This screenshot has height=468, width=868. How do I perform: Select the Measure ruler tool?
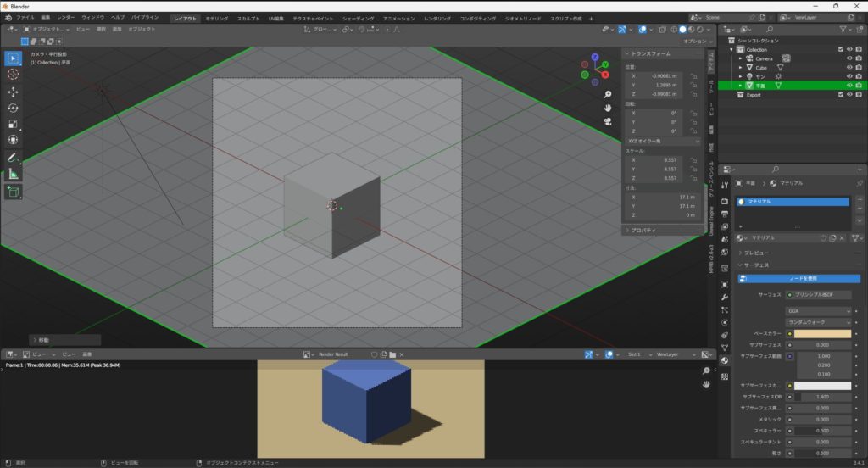point(14,175)
